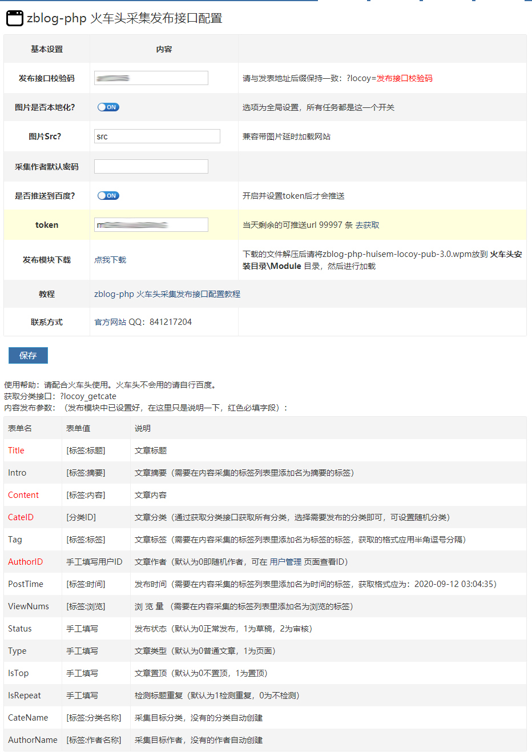
Task: Click the ?locoy_getcate interface text
Action: (x=88, y=396)
